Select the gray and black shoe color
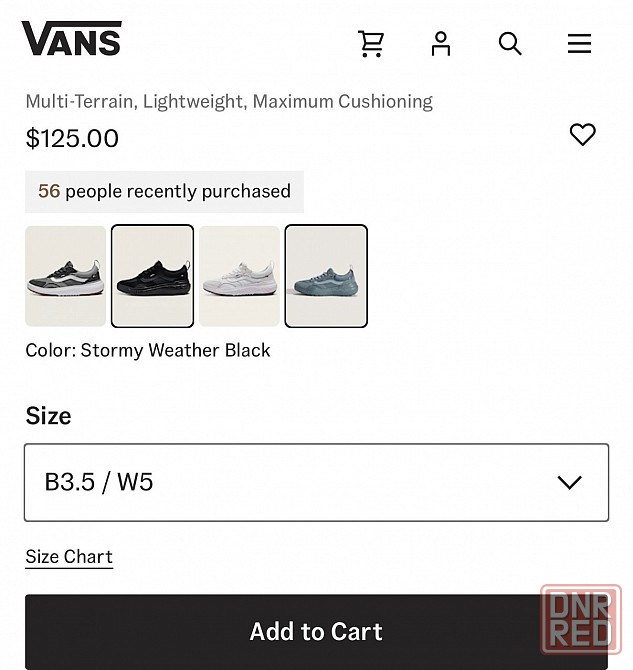633x670 pixels. coord(66,276)
